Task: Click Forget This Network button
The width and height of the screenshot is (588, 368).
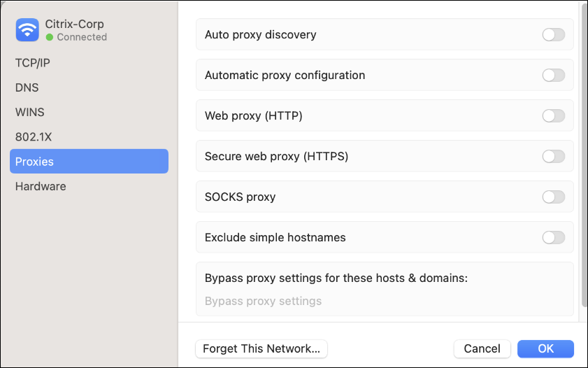Action: 261,348
